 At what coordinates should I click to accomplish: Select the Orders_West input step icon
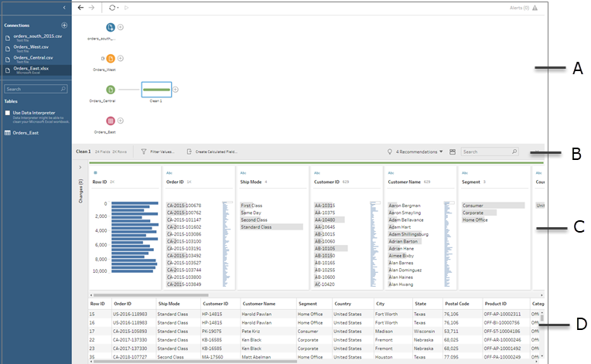point(111,58)
